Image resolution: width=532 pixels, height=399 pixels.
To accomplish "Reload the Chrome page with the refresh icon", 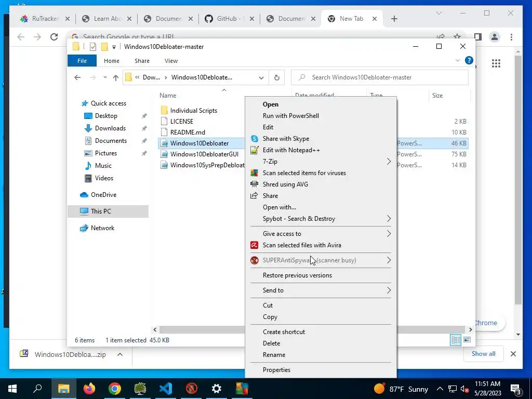I will click(54, 37).
